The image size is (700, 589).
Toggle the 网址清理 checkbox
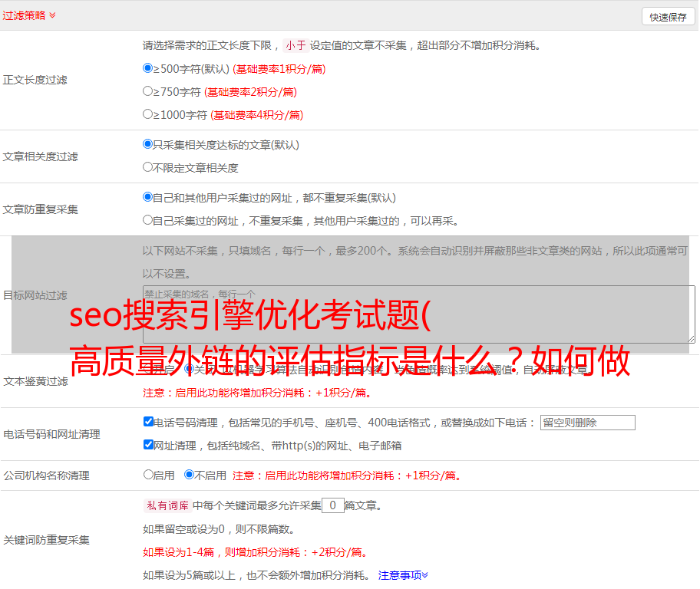148,444
